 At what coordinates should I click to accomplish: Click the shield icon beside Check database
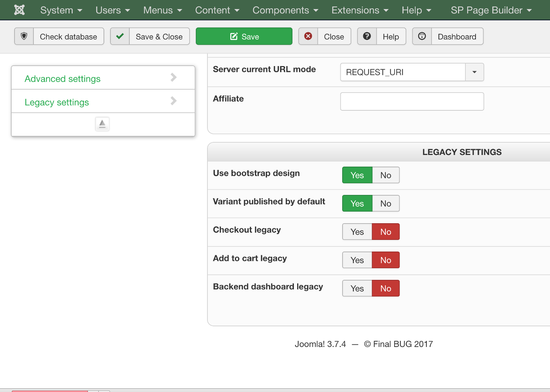point(24,36)
